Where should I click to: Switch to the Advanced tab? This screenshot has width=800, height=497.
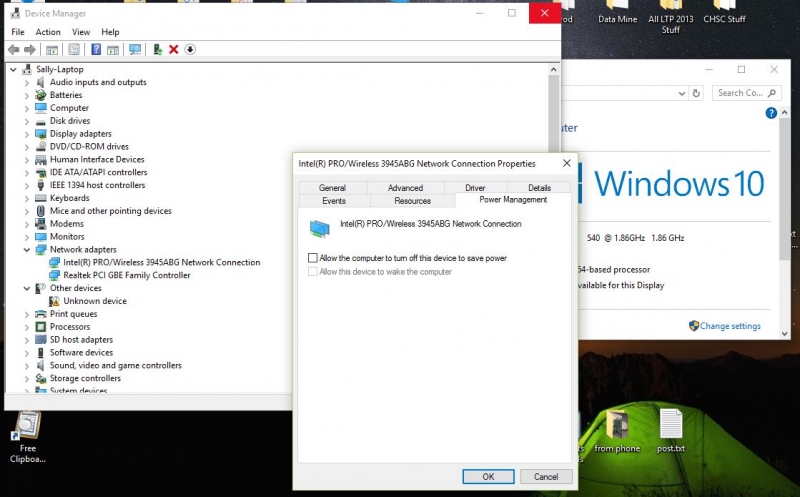[x=405, y=188]
